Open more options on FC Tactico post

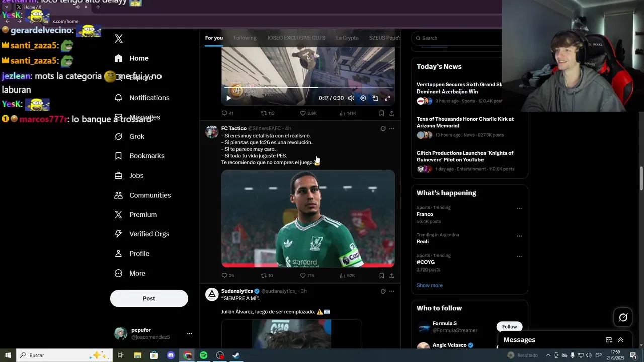[x=392, y=129]
